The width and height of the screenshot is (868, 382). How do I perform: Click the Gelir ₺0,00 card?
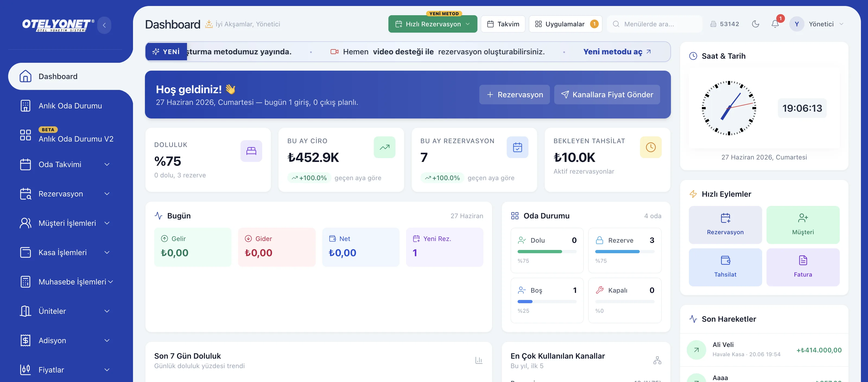pos(192,247)
